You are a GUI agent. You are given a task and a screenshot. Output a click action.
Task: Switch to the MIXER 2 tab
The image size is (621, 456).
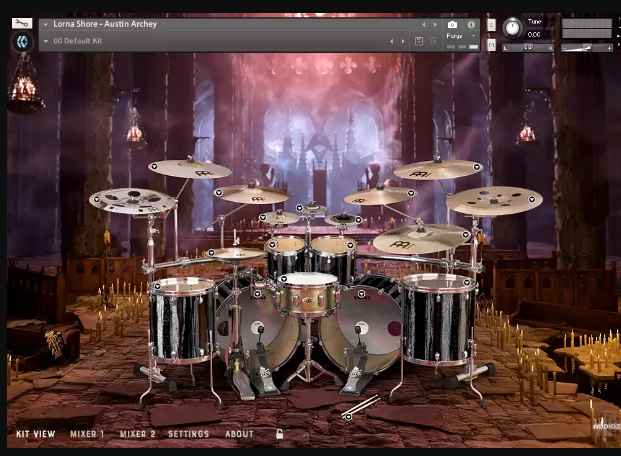pyautogui.click(x=137, y=434)
